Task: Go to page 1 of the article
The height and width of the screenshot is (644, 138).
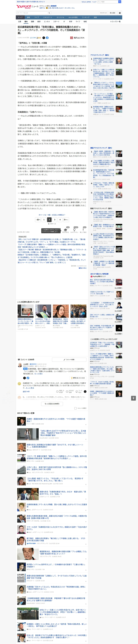Action: click(x=44, y=219)
